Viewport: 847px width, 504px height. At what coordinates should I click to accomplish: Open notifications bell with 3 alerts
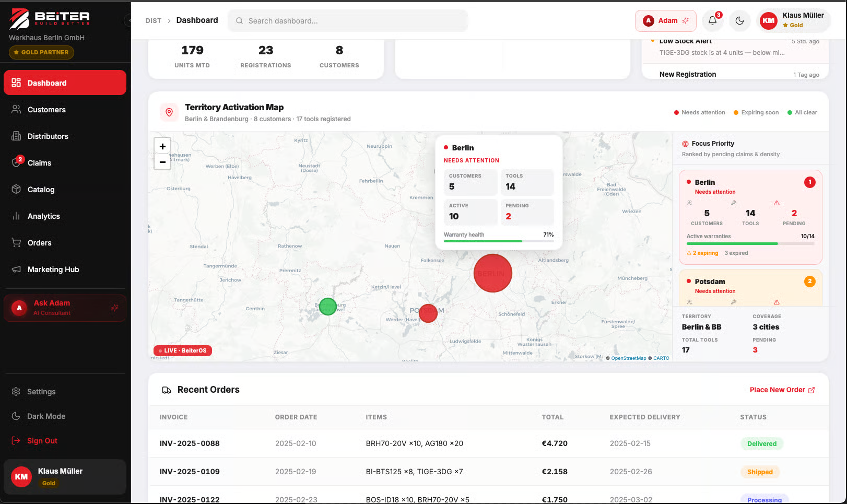(x=712, y=21)
